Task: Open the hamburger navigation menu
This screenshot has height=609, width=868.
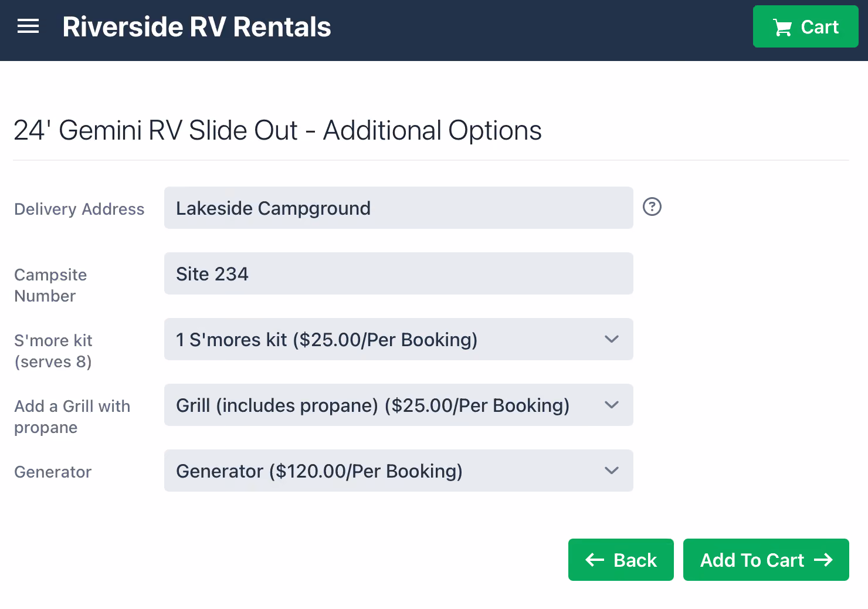Action: point(28,26)
